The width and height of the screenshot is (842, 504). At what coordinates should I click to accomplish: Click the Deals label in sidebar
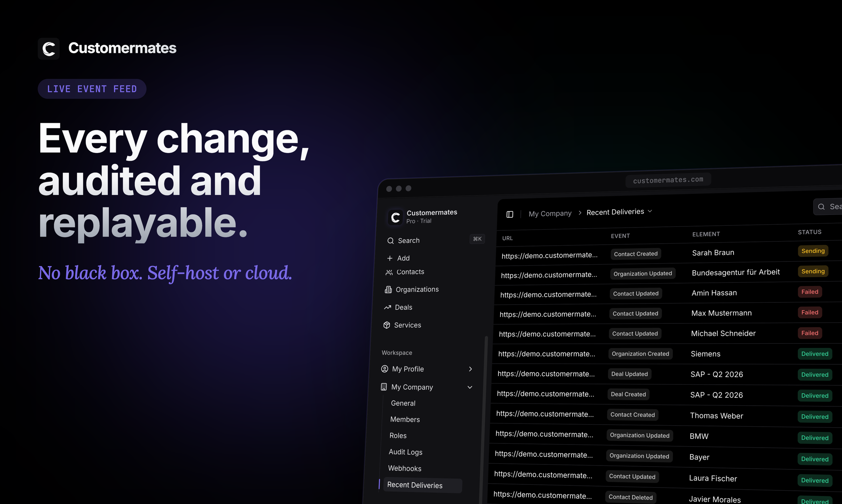point(404,307)
